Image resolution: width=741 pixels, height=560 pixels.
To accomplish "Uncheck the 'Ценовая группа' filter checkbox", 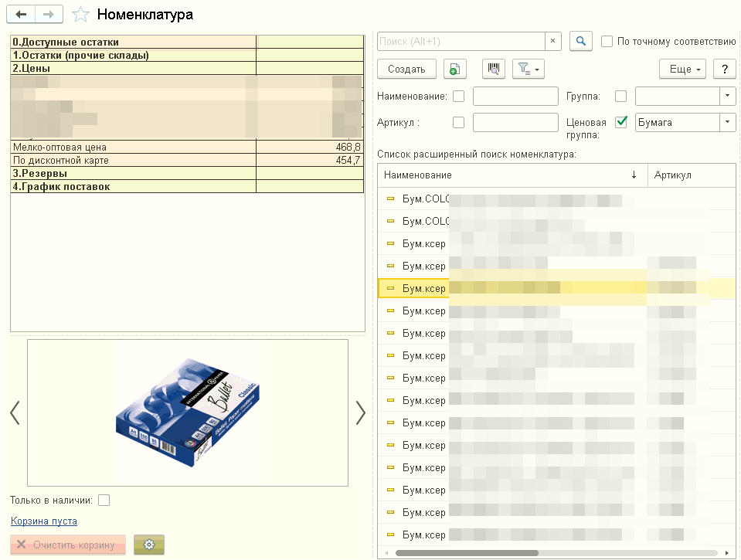I will (x=620, y=122).
